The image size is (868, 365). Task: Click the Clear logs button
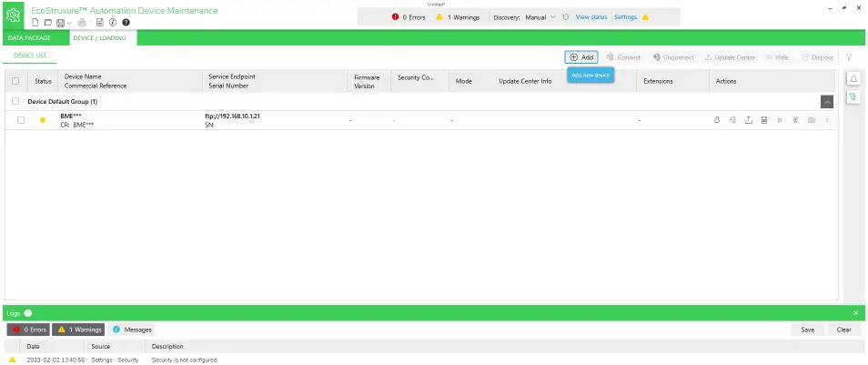pyautogui.click(x=843, y=330)
